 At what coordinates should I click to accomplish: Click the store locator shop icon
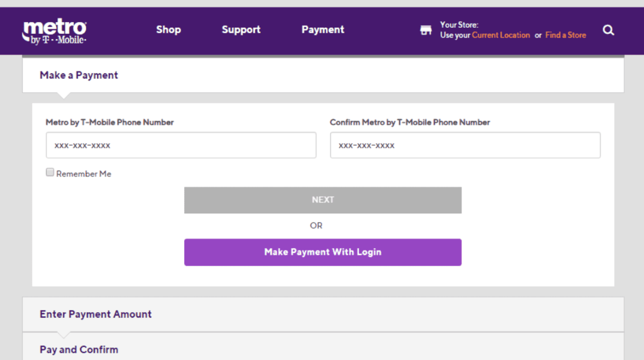tap(426, 31)
